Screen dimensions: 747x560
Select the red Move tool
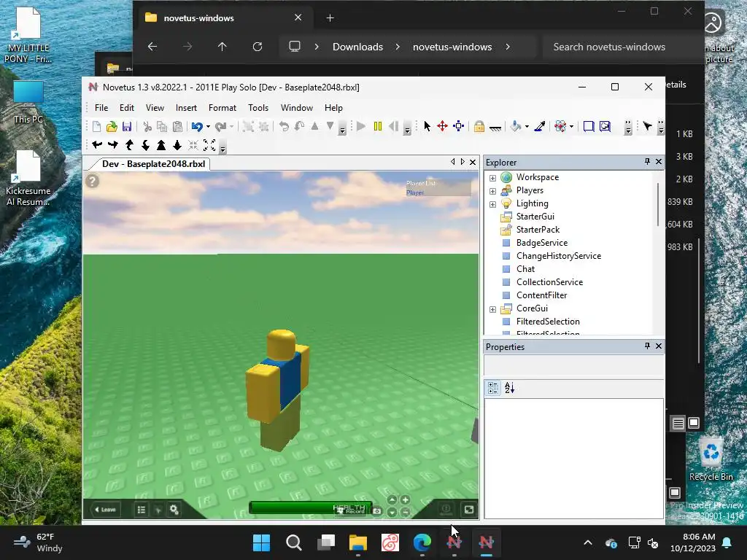click(443, 126)
